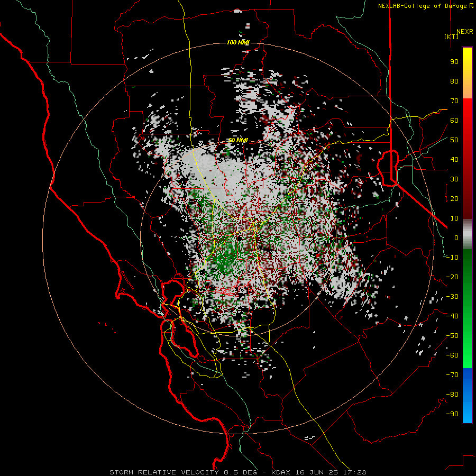Click the positive 10 scale value
The height and width of the screenshot is (476, 476).
click(x=454, y=218)
